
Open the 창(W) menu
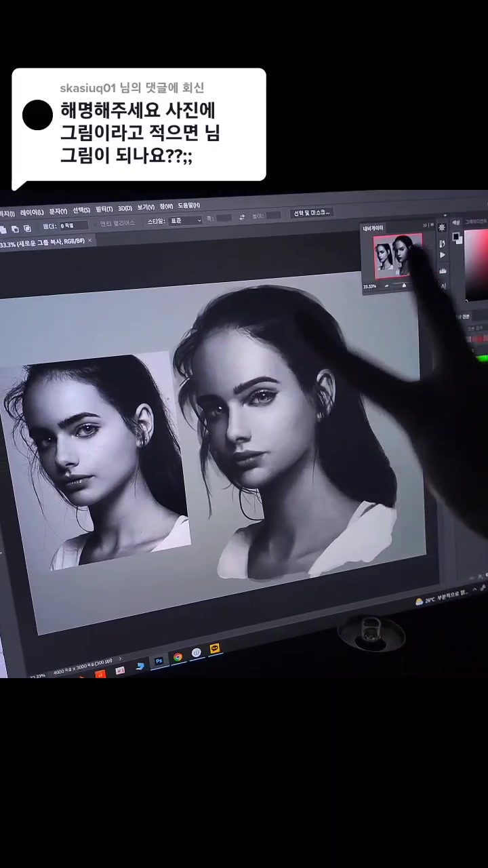[x=166, y=206]
